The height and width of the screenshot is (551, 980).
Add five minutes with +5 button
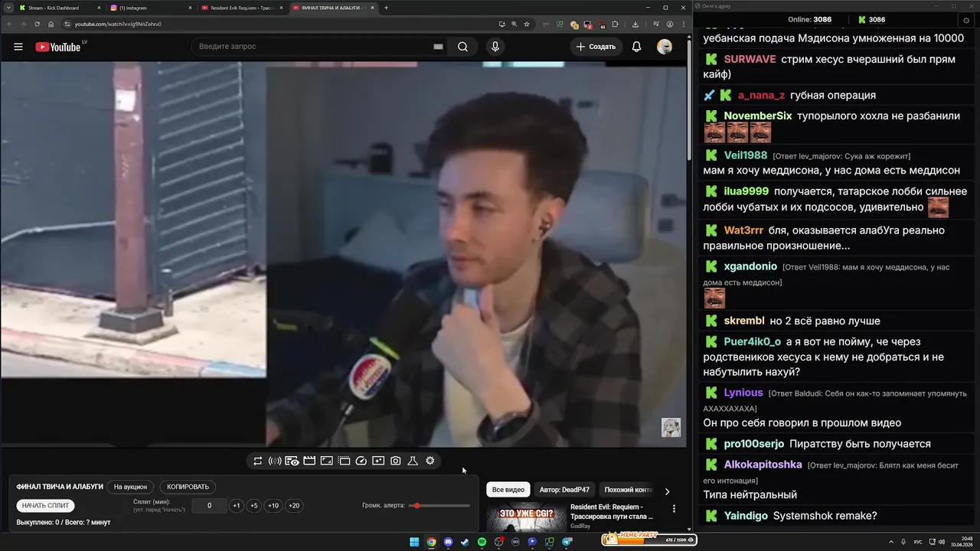[253, 506]
